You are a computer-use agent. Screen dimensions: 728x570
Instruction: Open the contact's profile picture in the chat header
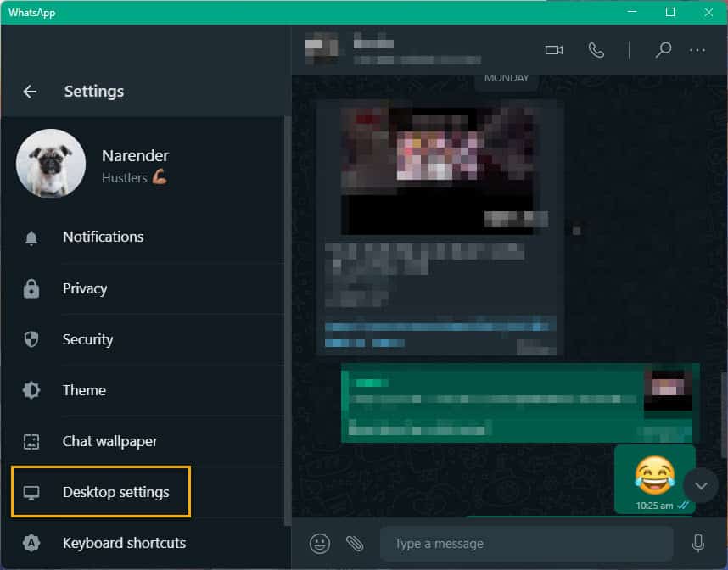pos(322,48)
